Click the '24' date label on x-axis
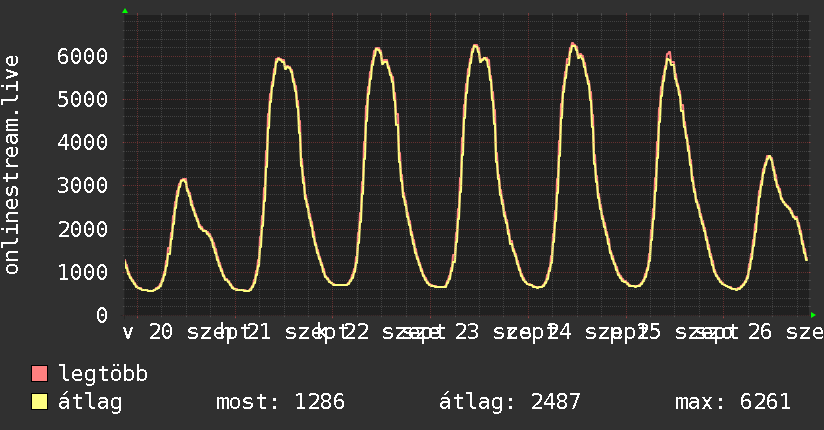Viewport: 824px width, 430px height. tap(560, 332)
